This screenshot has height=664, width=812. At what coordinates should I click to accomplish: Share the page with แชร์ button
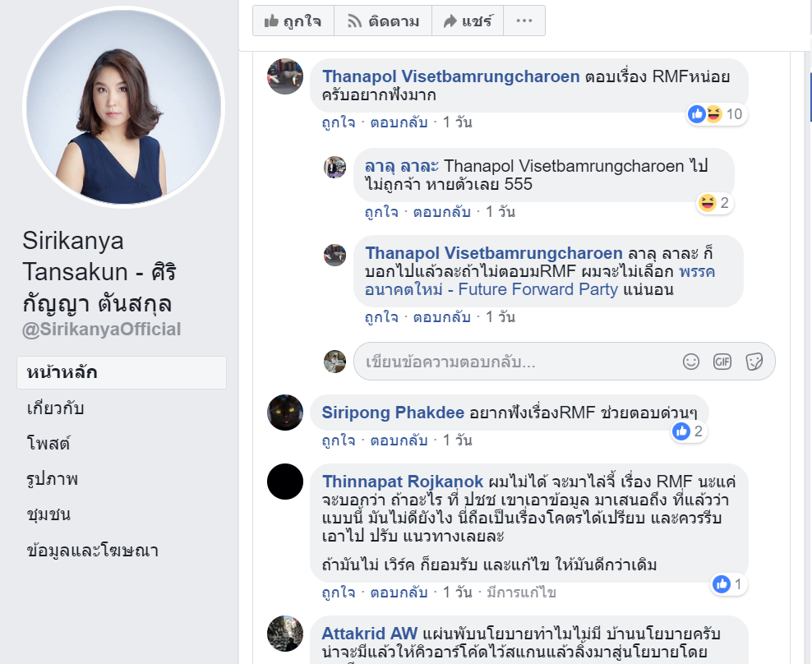tap(468, 21)
